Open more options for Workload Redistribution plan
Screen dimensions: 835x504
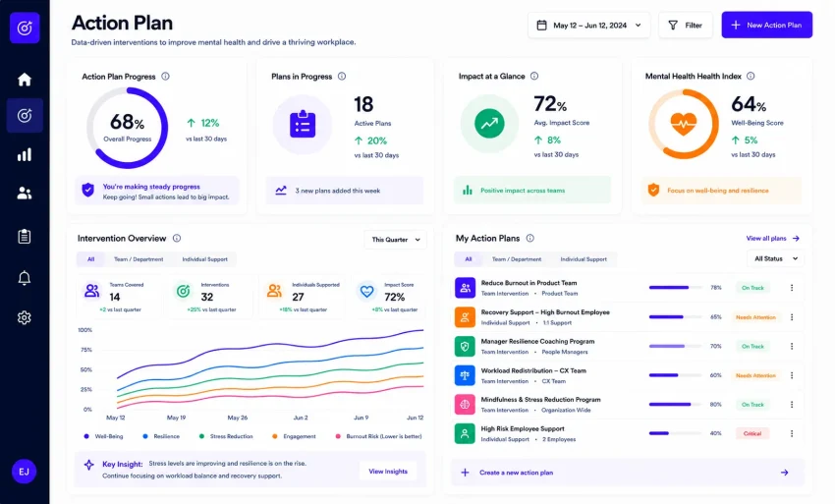[792, 375]
